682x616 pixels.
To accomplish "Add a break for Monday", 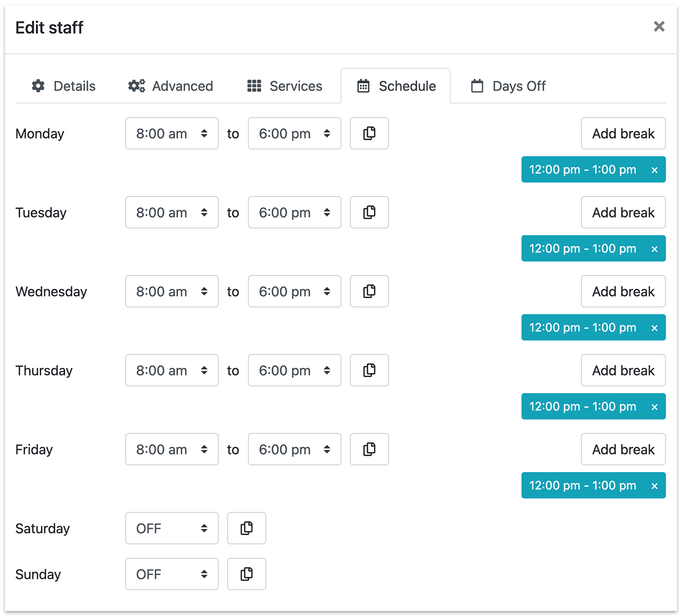I will (x=623, y=133).
